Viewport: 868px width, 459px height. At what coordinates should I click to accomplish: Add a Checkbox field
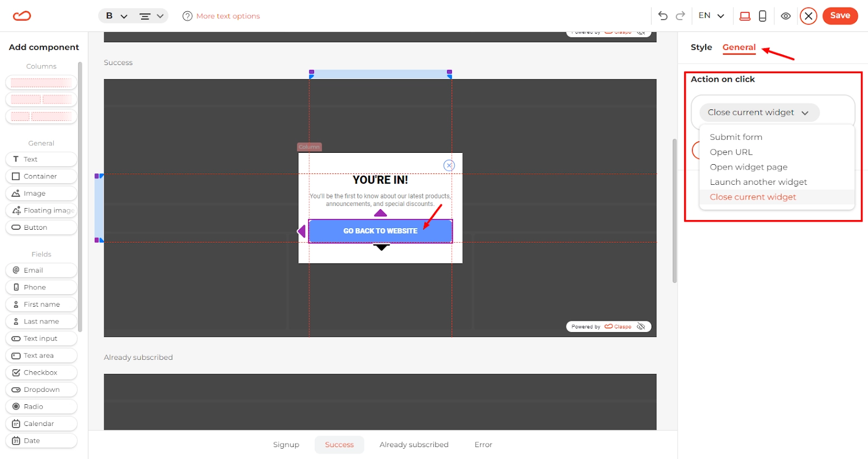tap(41, 373)
